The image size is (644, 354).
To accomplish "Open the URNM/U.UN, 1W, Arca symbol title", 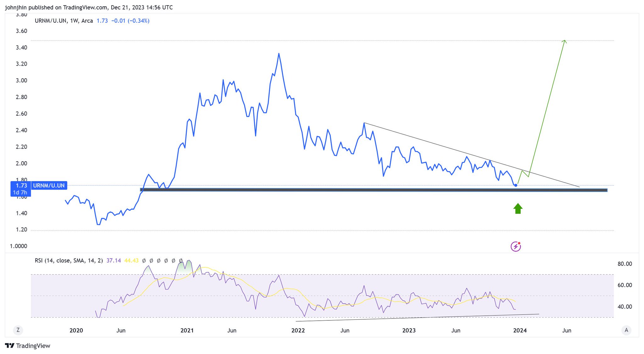I will (64, 21).
